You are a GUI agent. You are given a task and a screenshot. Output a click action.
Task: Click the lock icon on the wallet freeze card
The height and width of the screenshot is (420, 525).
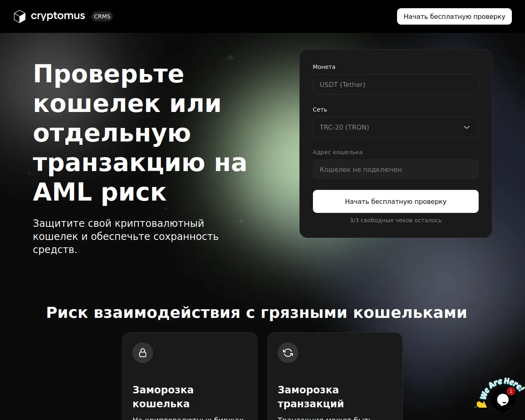coord(143,353)
